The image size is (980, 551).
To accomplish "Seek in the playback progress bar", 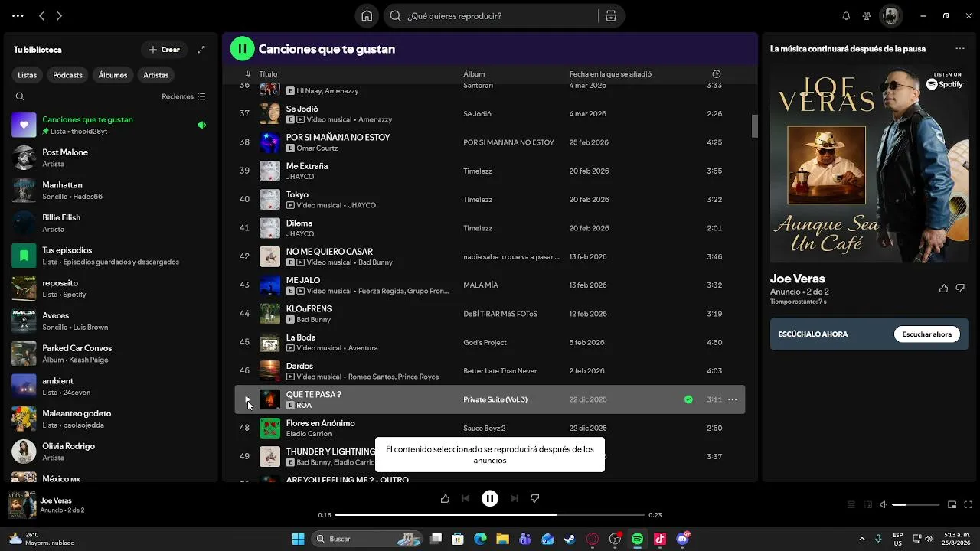I will click(490, 515).
